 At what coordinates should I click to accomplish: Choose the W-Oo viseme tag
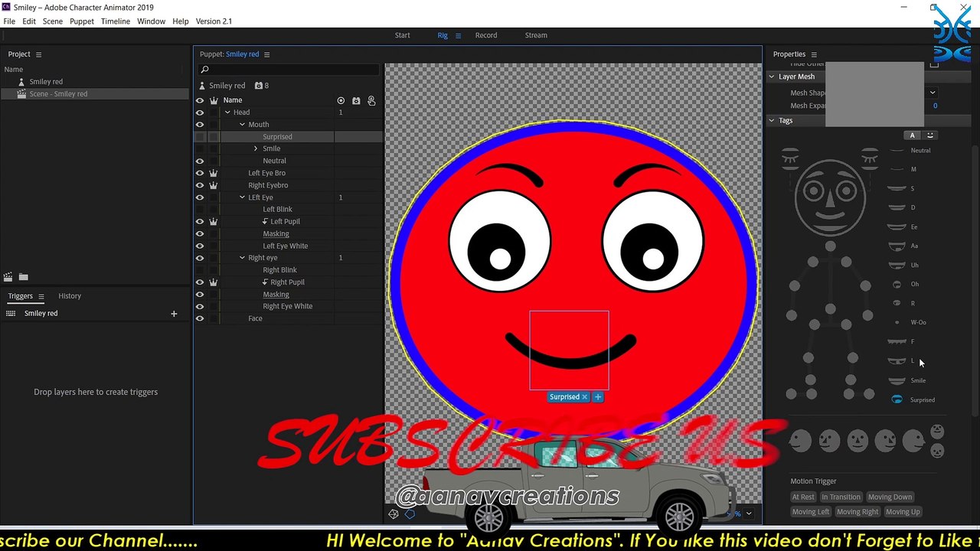point(910,323)
